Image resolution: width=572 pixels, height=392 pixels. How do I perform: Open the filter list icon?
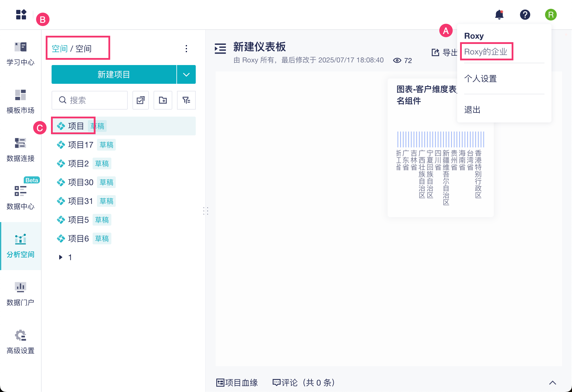coord(186,100)
